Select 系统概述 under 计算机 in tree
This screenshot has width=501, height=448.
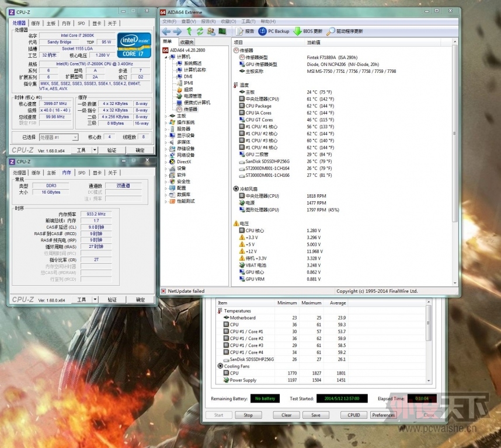[x=189, y=63]
